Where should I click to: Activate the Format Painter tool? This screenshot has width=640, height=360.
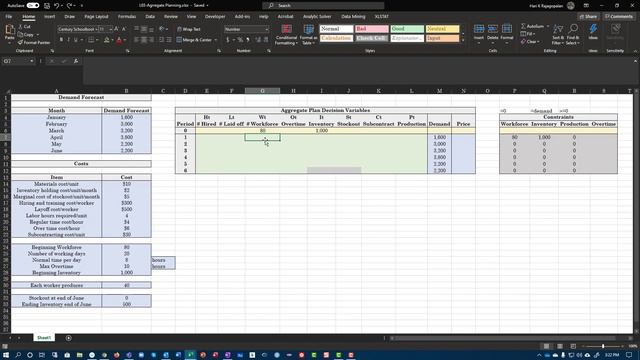(x=34, y=42)
